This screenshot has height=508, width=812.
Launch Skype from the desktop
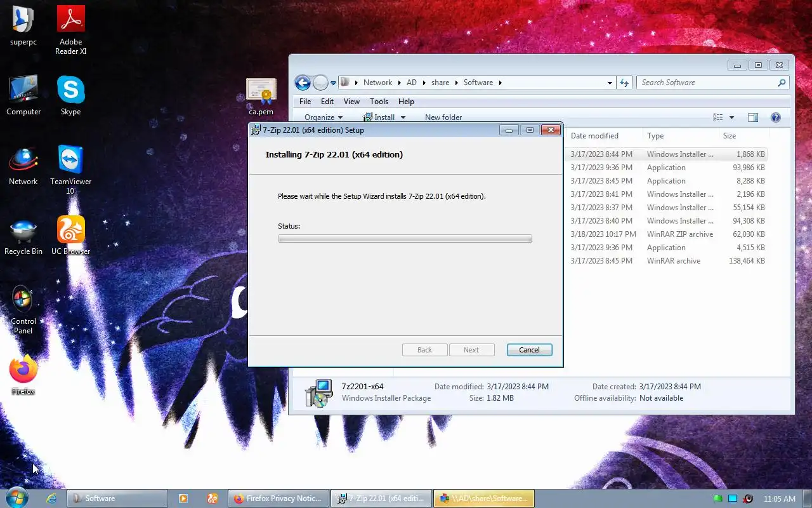[x=71, y=95]
